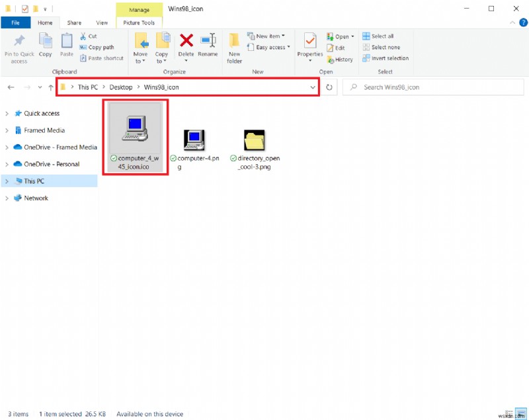Open the Picture Tools tab

(139, 22)
